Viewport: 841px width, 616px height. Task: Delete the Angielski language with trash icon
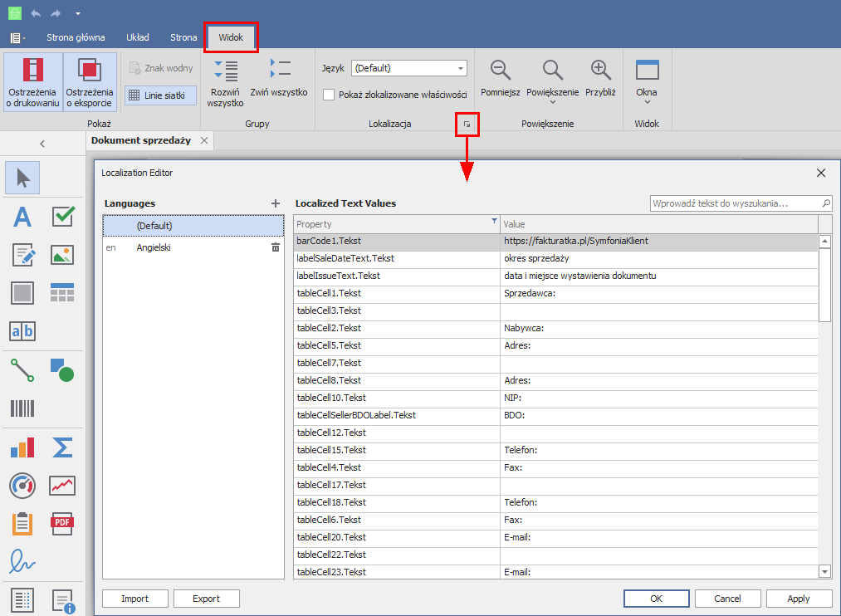coord(276,247)
